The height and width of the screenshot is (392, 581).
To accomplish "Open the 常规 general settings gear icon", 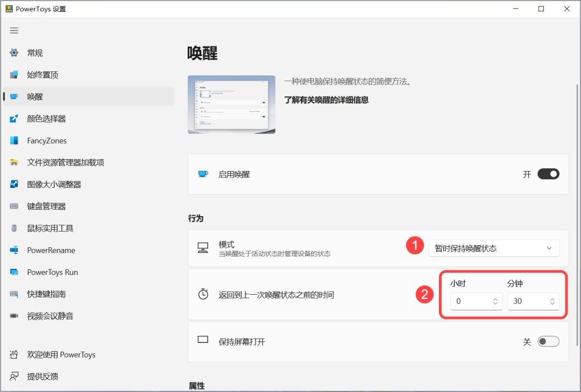I will [14, 53].
